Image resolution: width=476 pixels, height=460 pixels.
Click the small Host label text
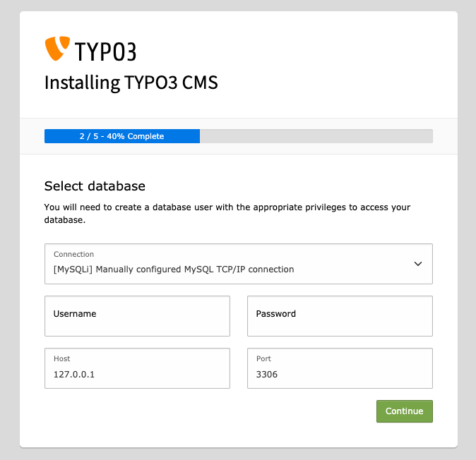(62, 358)
